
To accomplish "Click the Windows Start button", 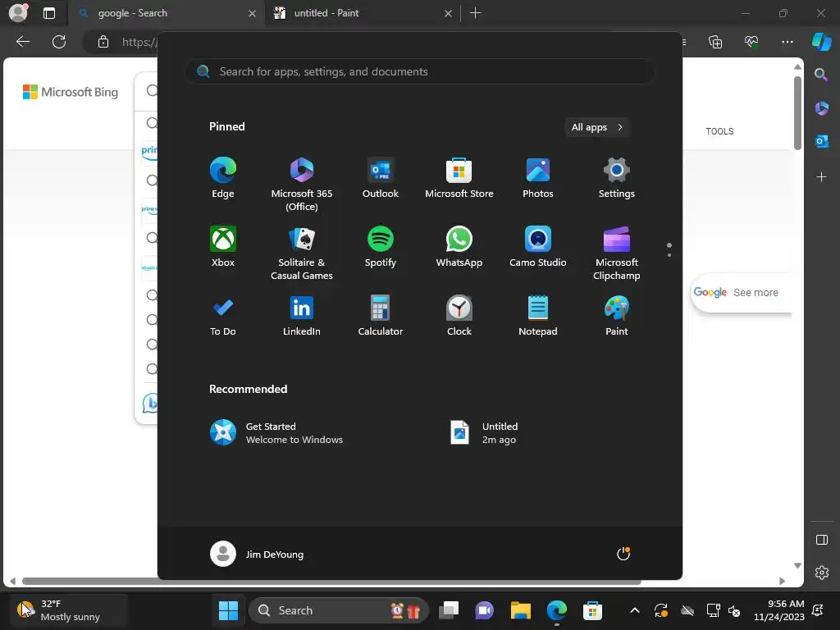I will (228, 610).
